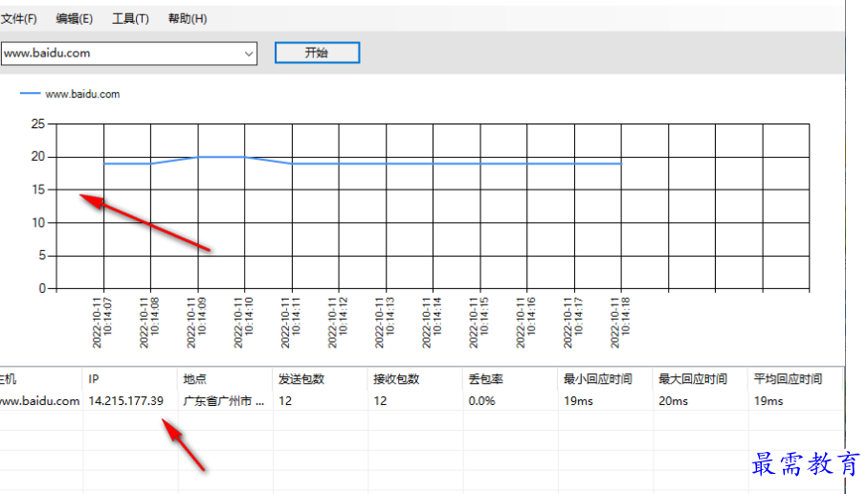
Task: Select the IP column header
Action: (130, 379)
